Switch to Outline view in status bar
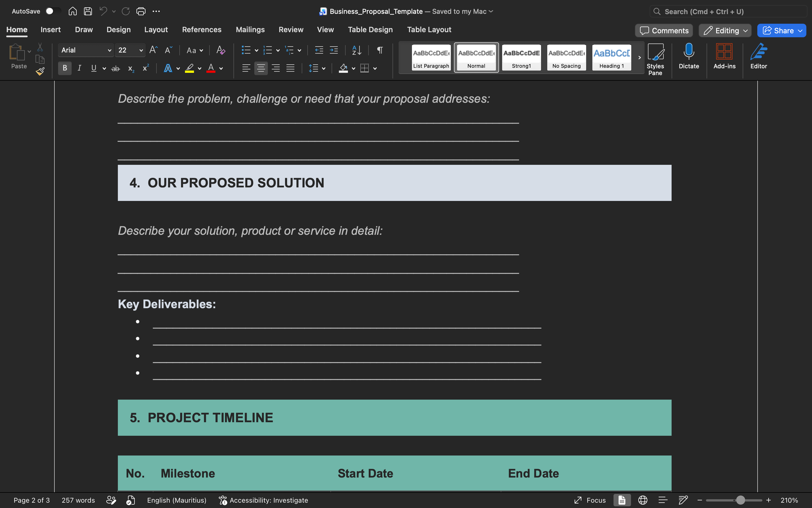This screenshot has width=812, height=508. 663,500
